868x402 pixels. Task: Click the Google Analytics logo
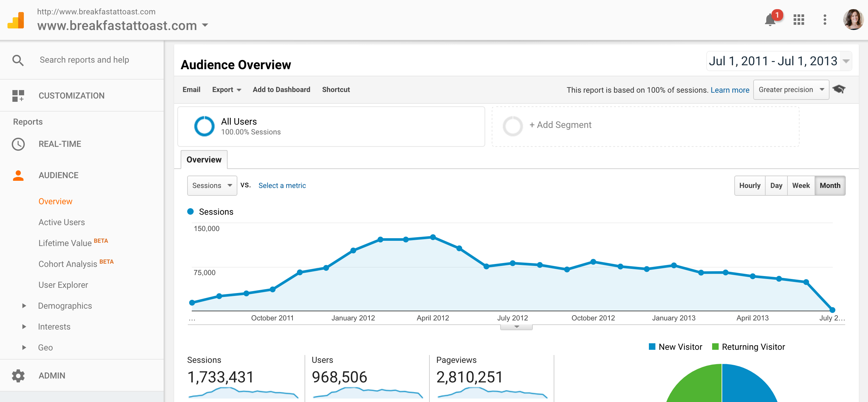[x=16, y=20]
